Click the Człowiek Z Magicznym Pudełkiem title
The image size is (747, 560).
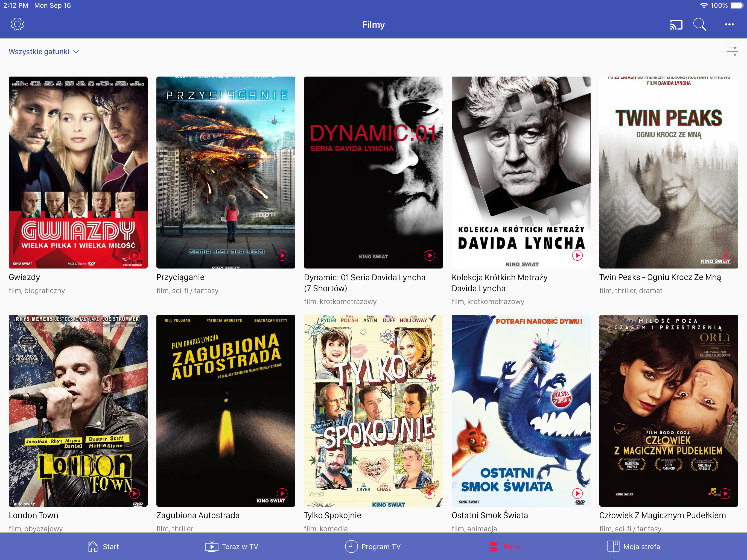pos(662,515)
